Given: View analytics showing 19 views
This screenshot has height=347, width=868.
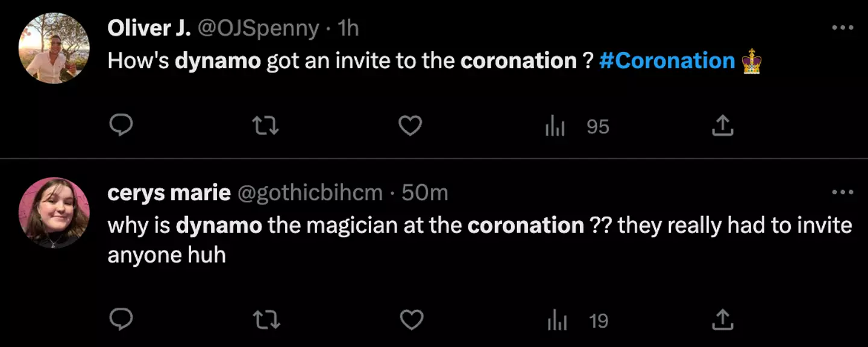Looking at the screenshot, I should pos(577,320).
